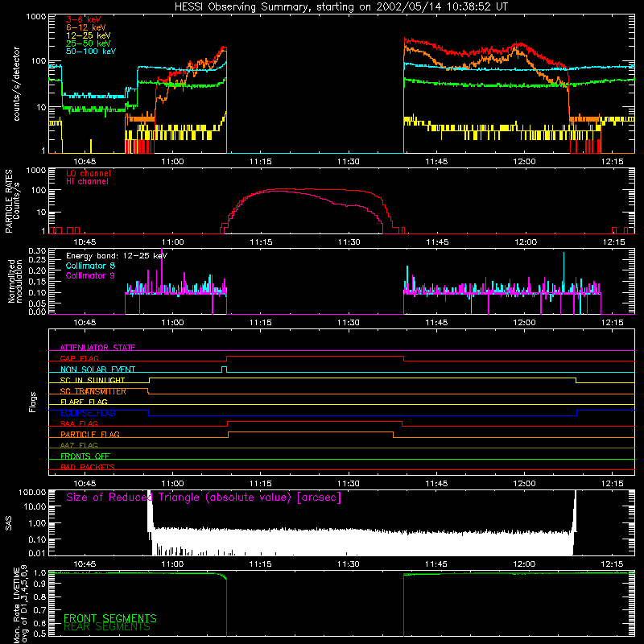This screenshot has width=644, height=644.
Task: Click the 0.5 tick on the livetime axis
Action: click(39, 634)
